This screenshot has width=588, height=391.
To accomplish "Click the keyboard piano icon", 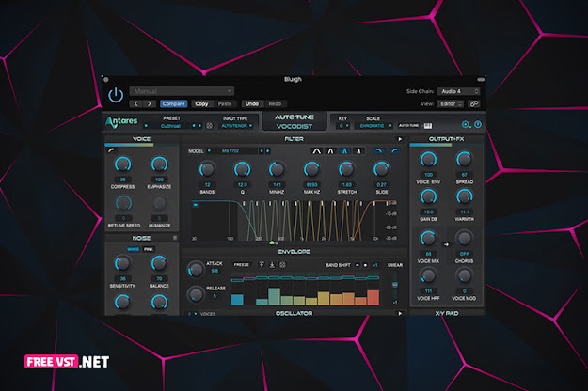I will [428, 126].
